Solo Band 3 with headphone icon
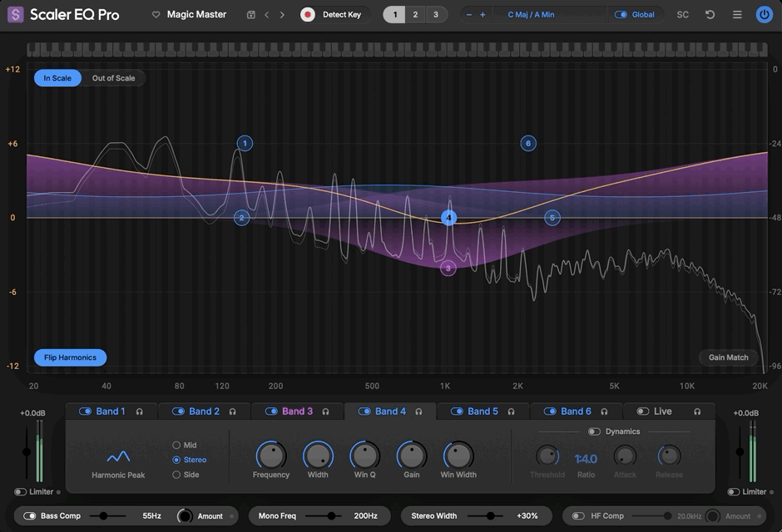Screen dimensions: 782x532 pos(325,411)
